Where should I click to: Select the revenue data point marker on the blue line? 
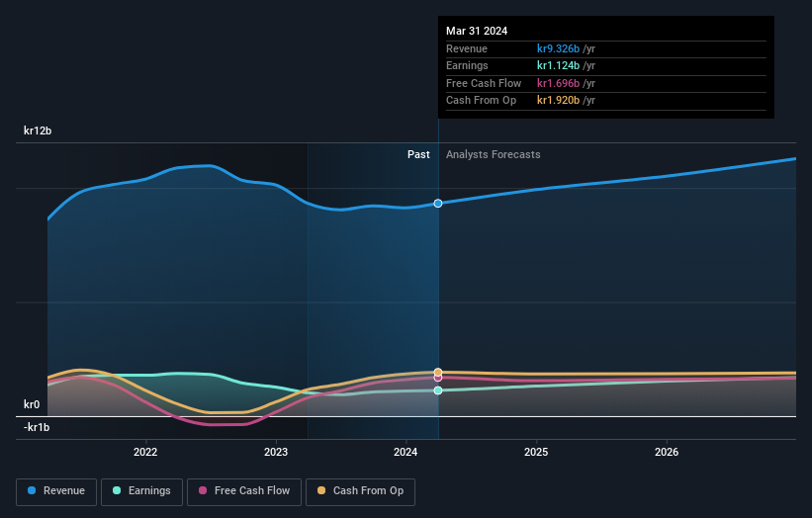pyautogui.click(x=438, y=204)
